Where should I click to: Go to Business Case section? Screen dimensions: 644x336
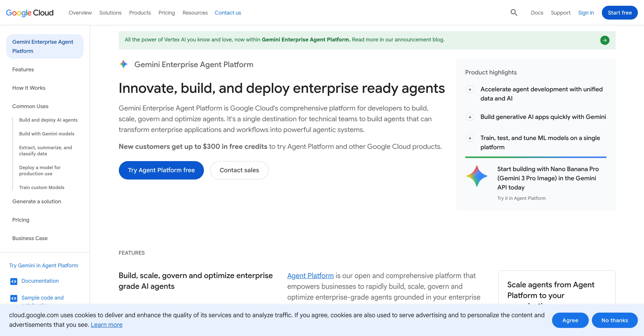point(30,238)
